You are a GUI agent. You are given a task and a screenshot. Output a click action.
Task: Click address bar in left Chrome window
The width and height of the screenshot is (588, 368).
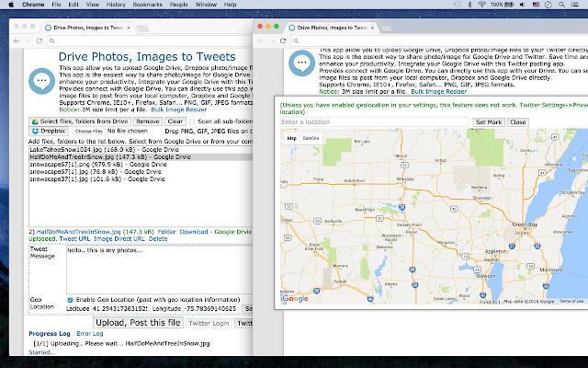pos(150,40)
